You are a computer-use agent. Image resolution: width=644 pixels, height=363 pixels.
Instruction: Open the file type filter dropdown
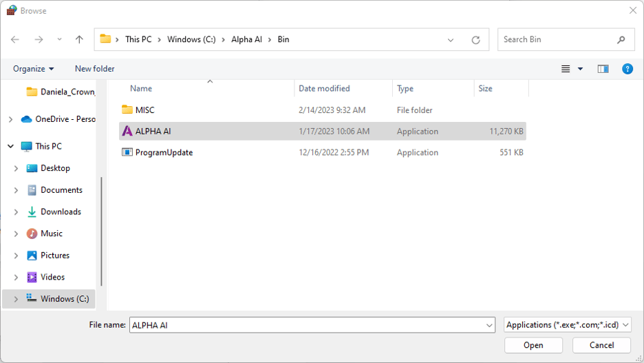click(x=567, y=324)
